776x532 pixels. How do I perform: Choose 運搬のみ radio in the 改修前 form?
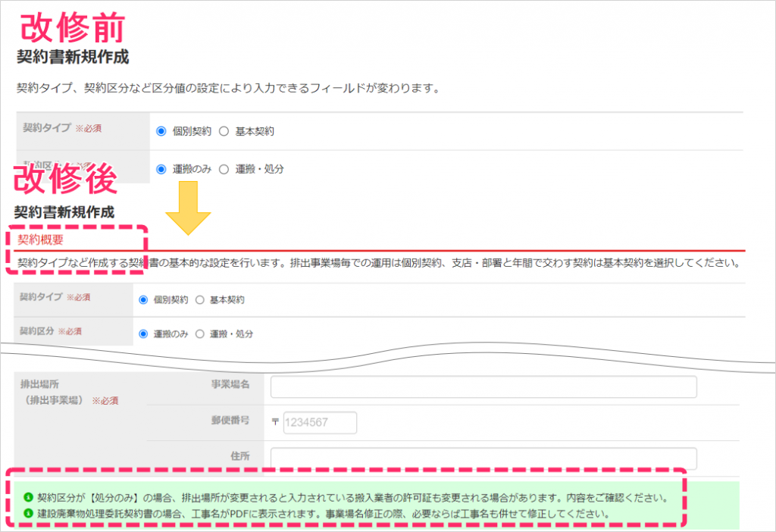pyautogui.click(x=161, y=169)
